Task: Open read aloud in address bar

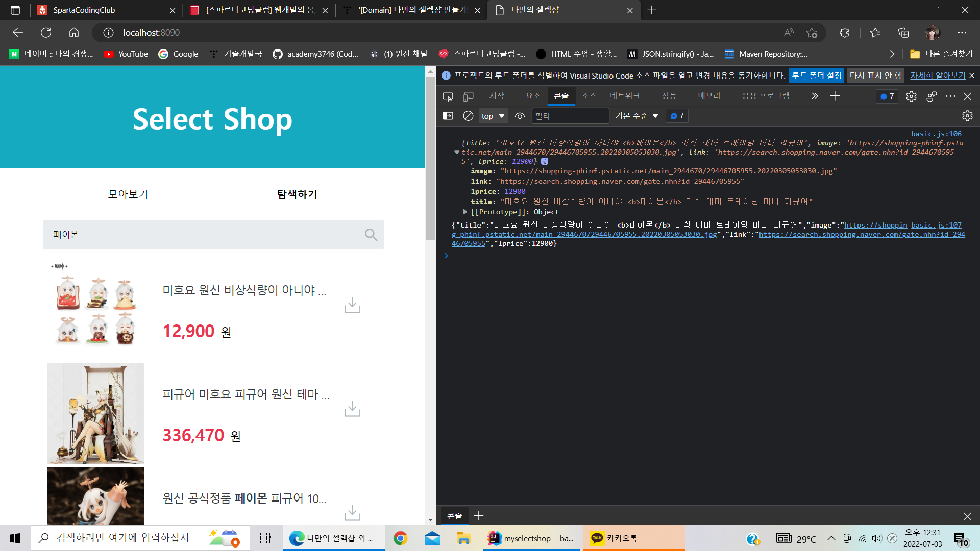Action: (x=789, y=33)
